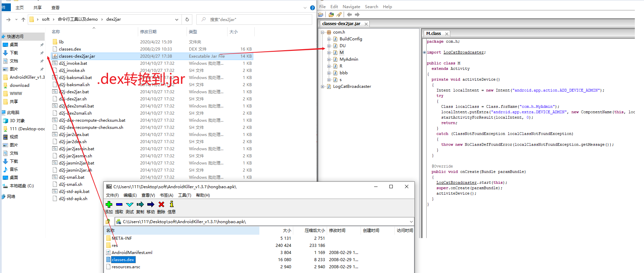Sort Explorer files by 修改日期 column
Screen dimensions: 644x273
tap(148, 32)
